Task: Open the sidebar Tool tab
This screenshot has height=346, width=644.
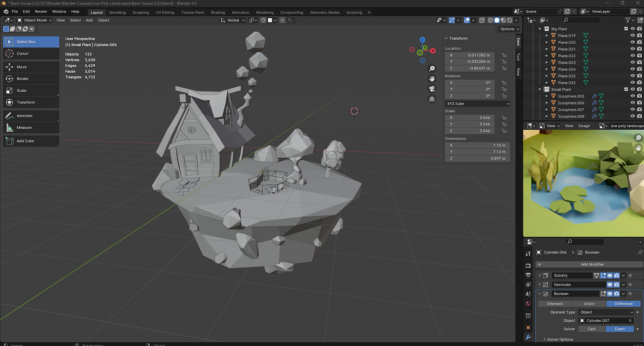Action: coord(518,56)
